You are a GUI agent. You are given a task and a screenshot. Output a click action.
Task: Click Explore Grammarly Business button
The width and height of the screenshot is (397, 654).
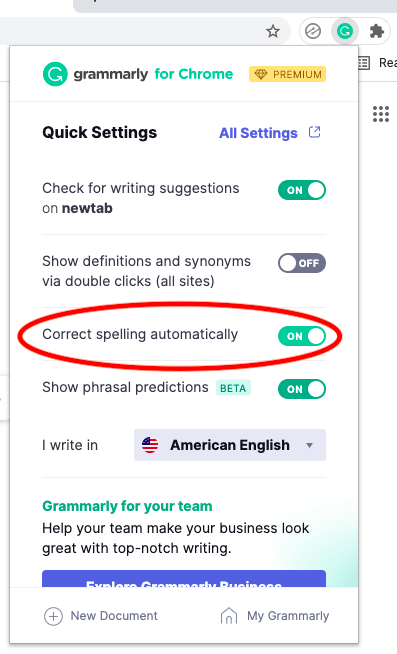tap(184, 579)
